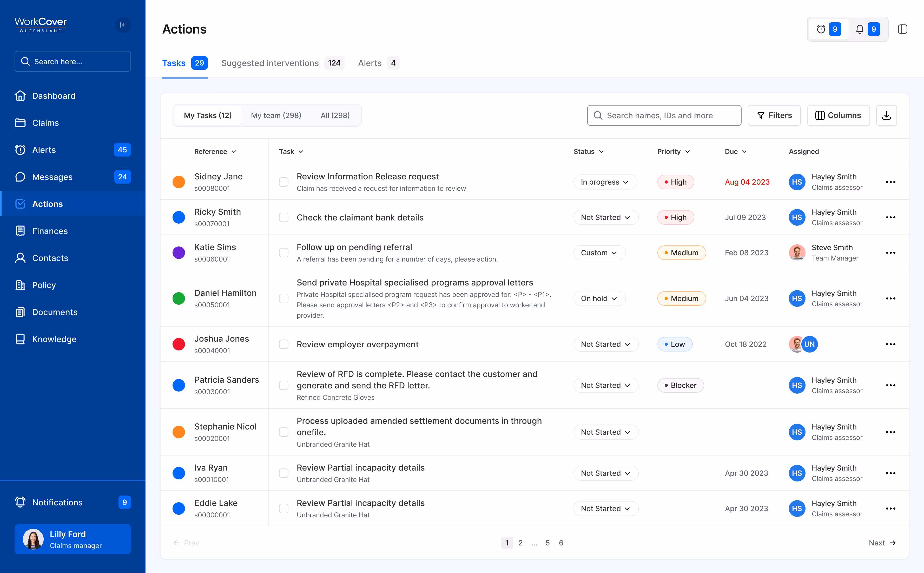The height and width of the screenshot is (573, 924).
Task: Open more options for Ricky Smith row
Action: [x=891, y=217]
